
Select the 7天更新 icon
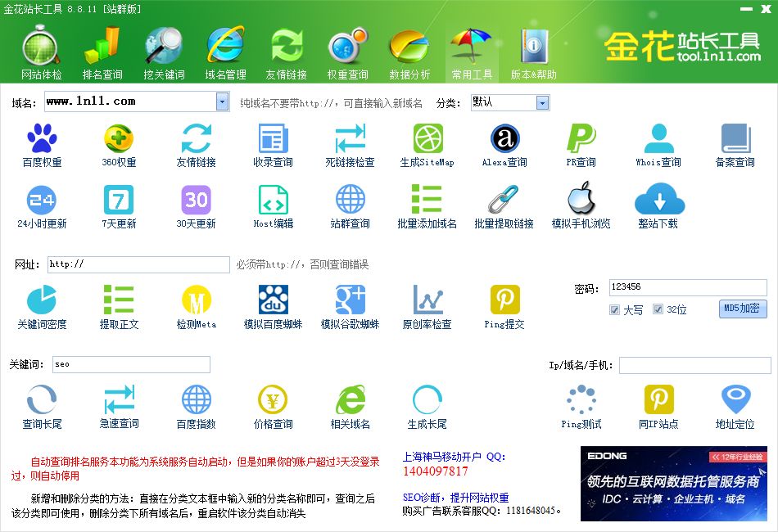click(x=119, y=200)
